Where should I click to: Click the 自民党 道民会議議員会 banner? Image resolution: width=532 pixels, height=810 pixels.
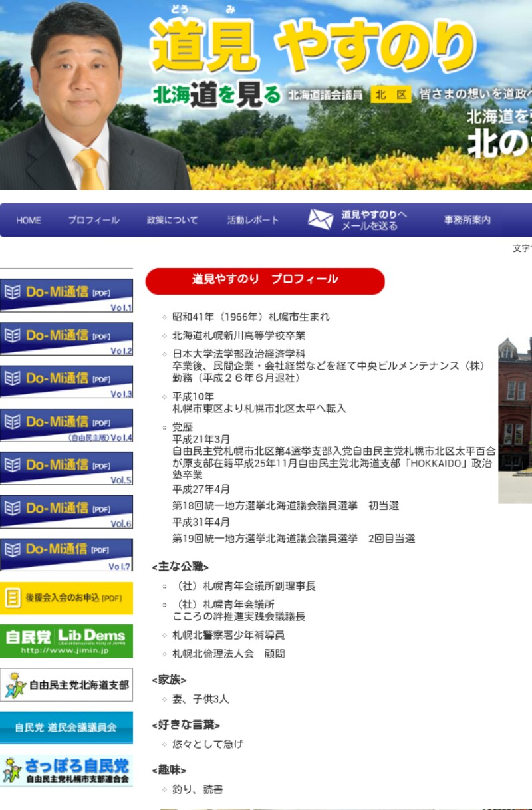66,728
